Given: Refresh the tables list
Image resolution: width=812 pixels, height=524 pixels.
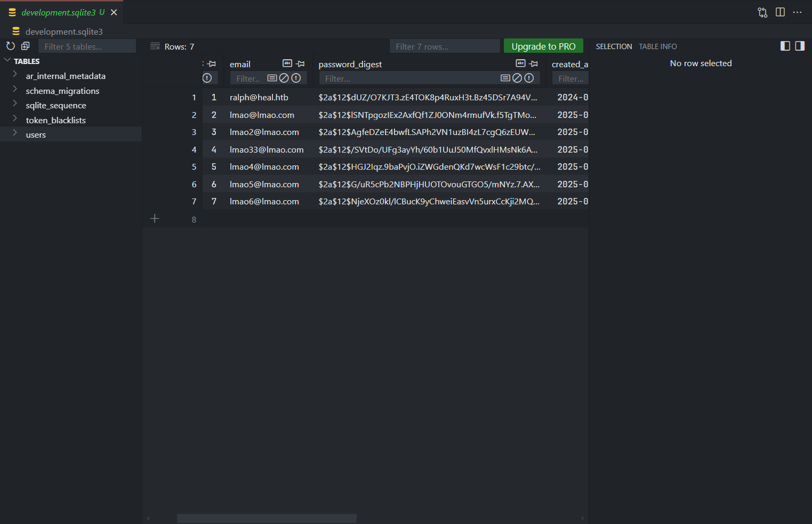Looking at the screenshot, I should (x=10, y=46).
